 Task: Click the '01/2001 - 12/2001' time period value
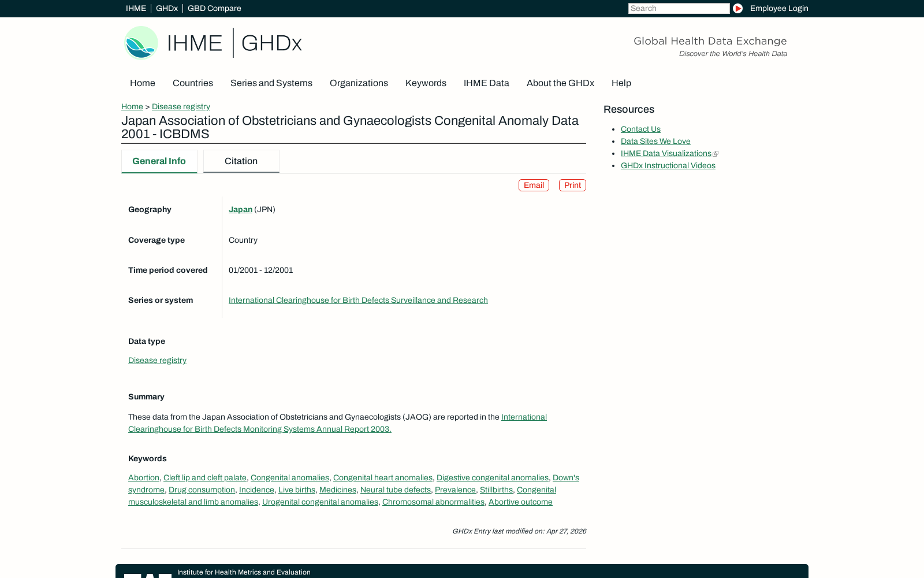[260, 270]
